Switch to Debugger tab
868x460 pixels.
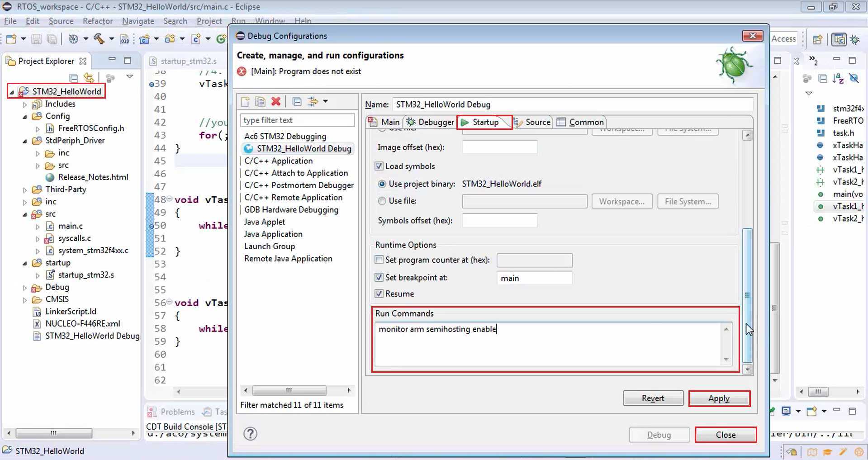click(x=429, y=122)
